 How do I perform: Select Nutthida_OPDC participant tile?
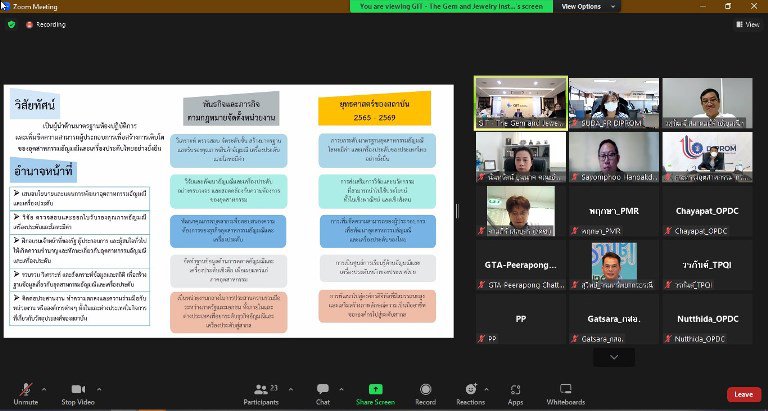pos(707,319)
